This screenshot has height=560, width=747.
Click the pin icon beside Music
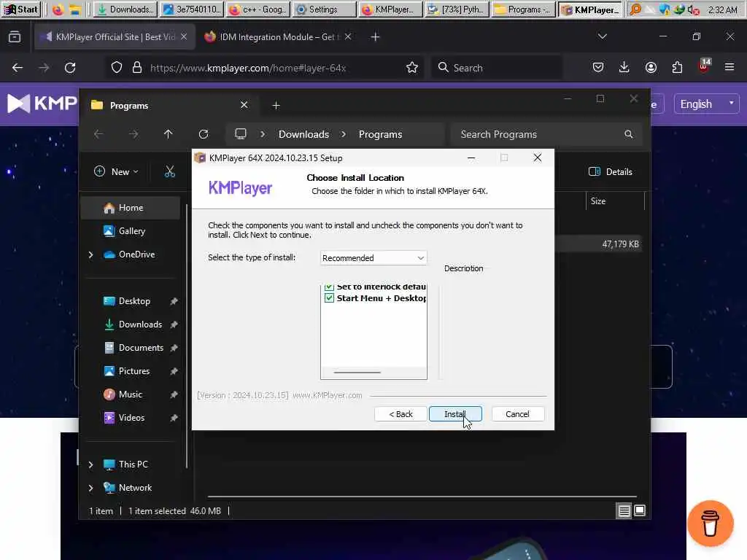pos(174,394)
